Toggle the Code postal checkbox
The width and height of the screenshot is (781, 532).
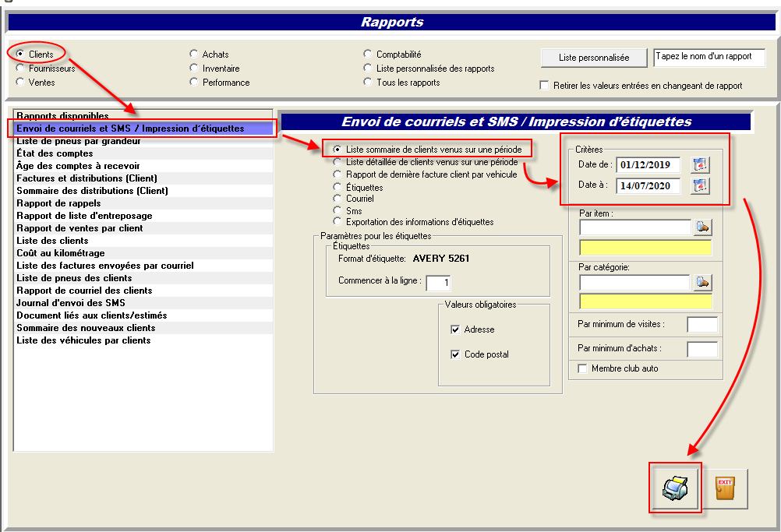[455, 354]
